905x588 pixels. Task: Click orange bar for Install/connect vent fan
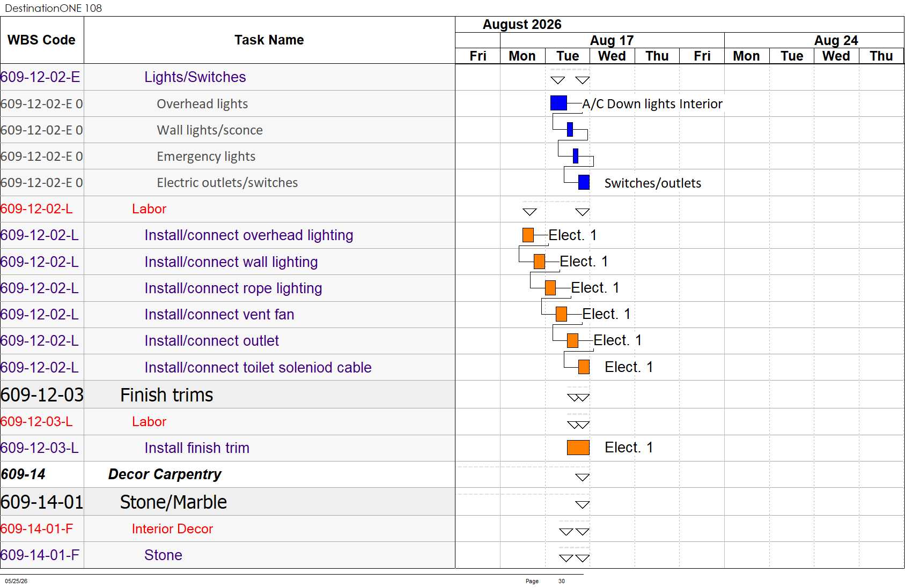(562, 314)
